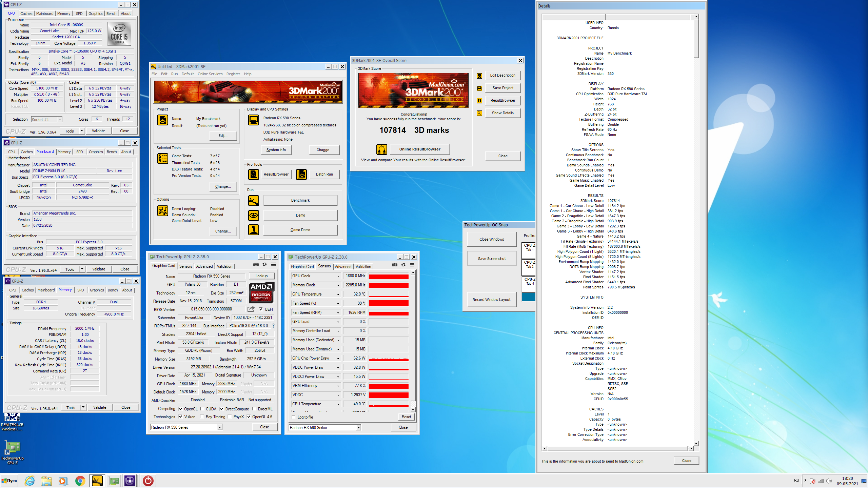Click the Benchmark run icon in 3DMark2001
This screenshot has height=488, width=868.
tap(254, 201)
